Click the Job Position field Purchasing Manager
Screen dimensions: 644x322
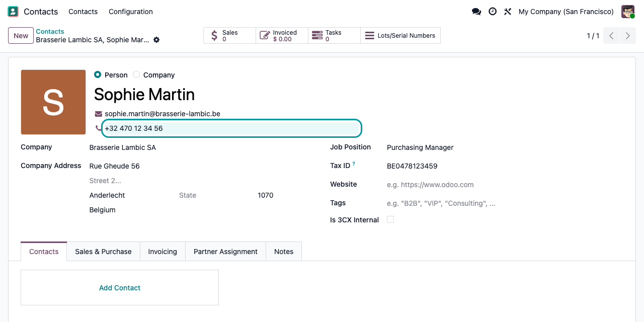[505, 147]
